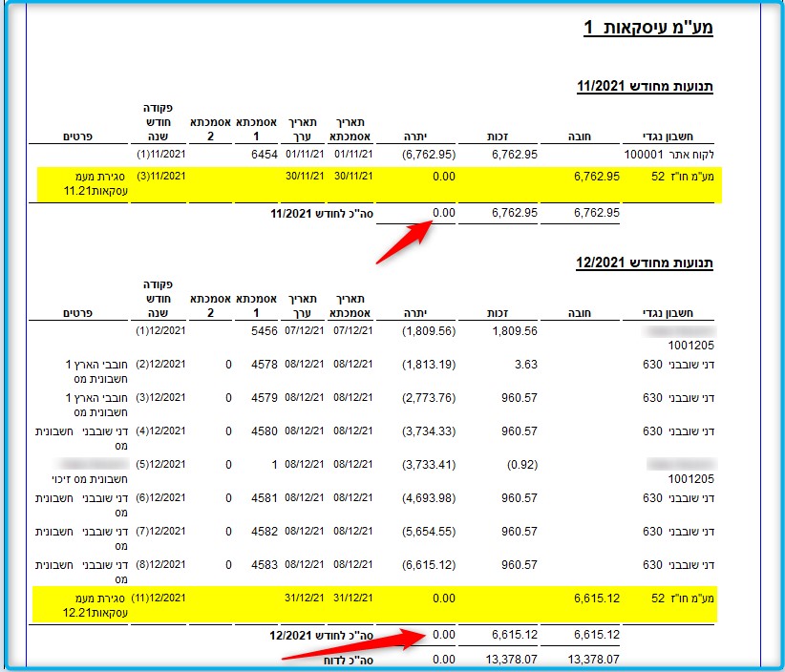Click the account name "לקוח אתר 100001"
785x672 pixels.
click(668, 154)
